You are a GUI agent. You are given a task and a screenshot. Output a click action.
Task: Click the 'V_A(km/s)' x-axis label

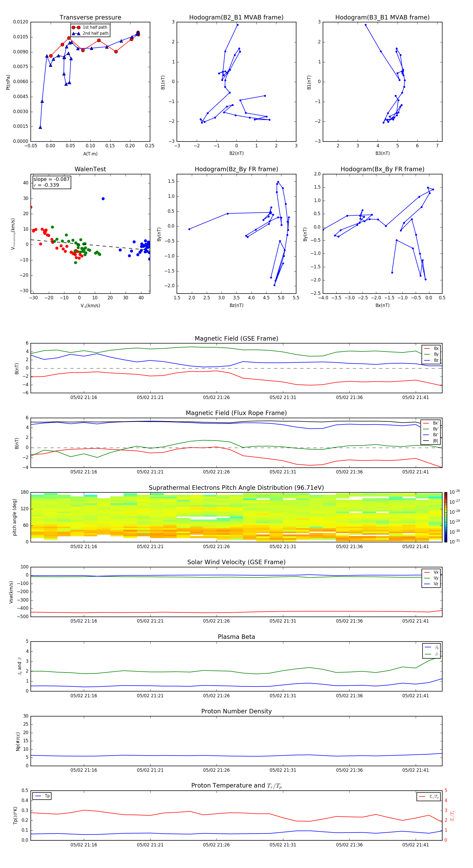click(x=90, y=306)
